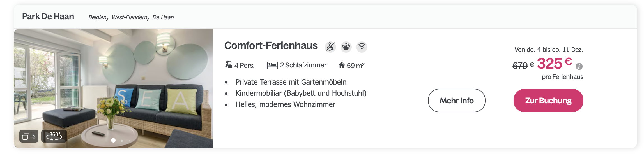Click the no wheelchair access icon
The height and width of the screenshot is (154, 644).
pyautogui.click(x=330, y=47)
